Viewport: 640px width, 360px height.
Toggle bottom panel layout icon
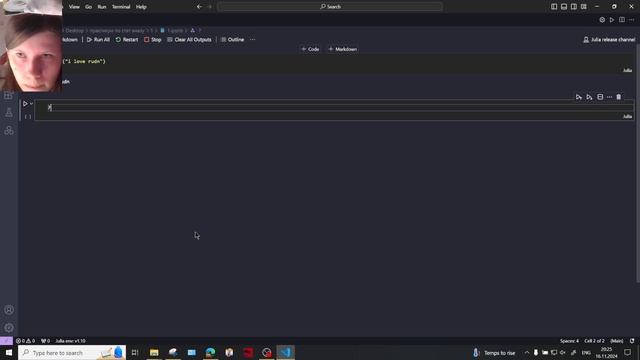pos(564,7)
